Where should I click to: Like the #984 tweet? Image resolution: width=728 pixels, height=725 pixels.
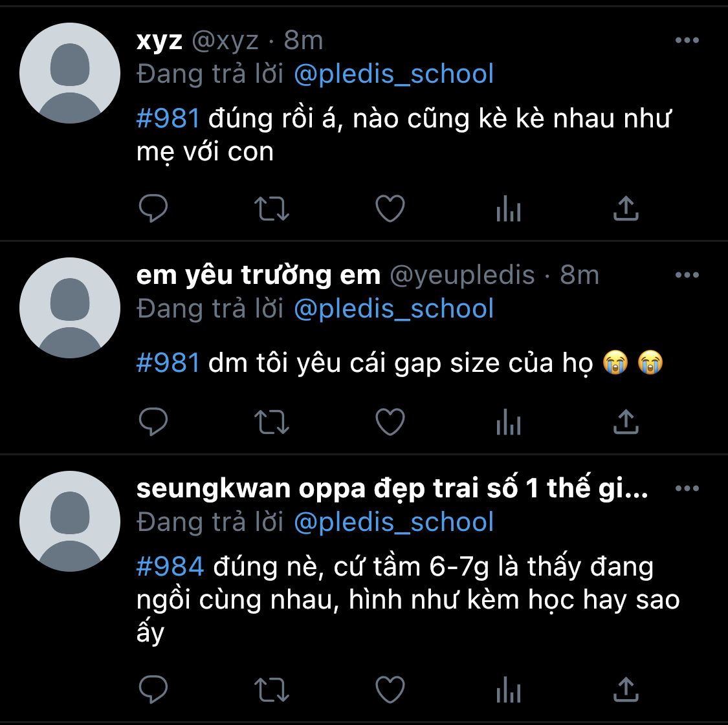390,689
